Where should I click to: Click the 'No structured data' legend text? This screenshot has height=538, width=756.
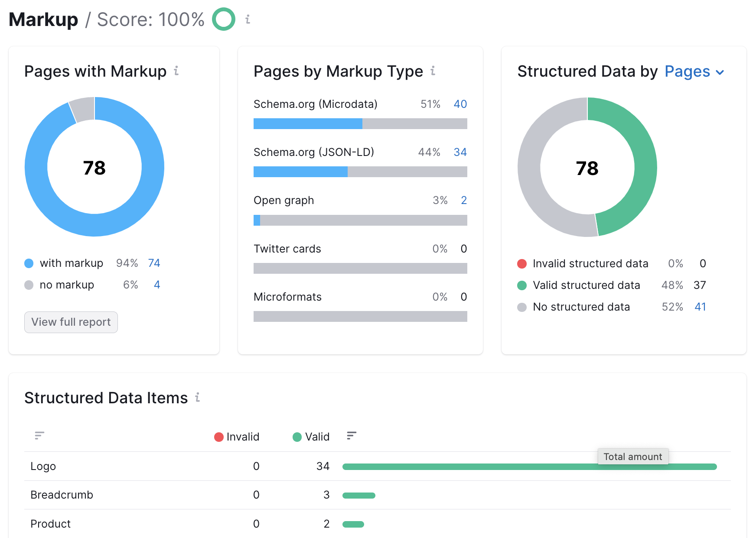[x=581, y=307]
